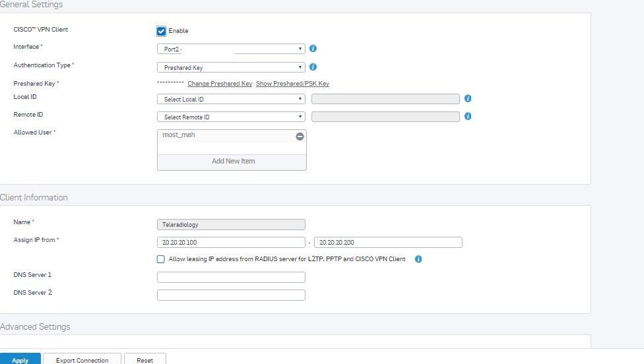
Task: Click Add New Item under Allowed User
Action: coord(232,162)
